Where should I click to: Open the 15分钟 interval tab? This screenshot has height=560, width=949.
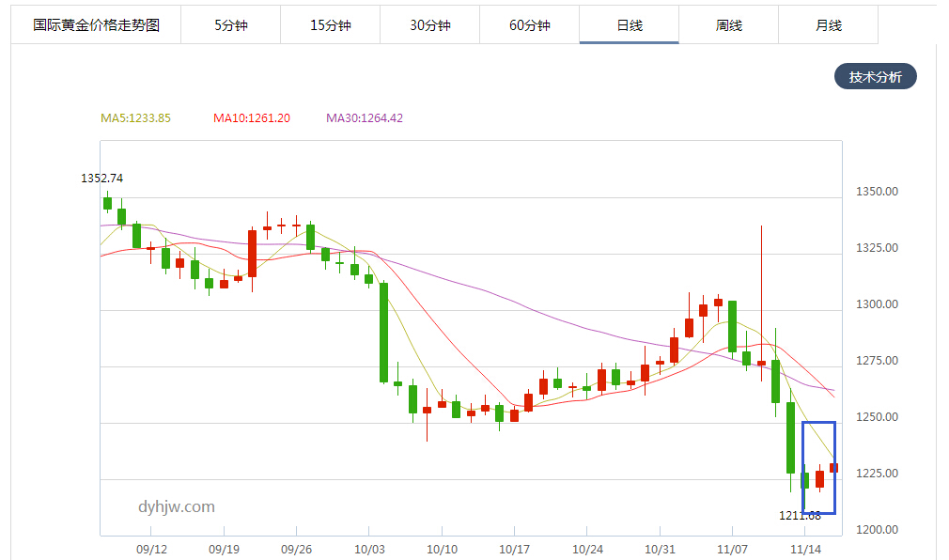tap(331, 25)
